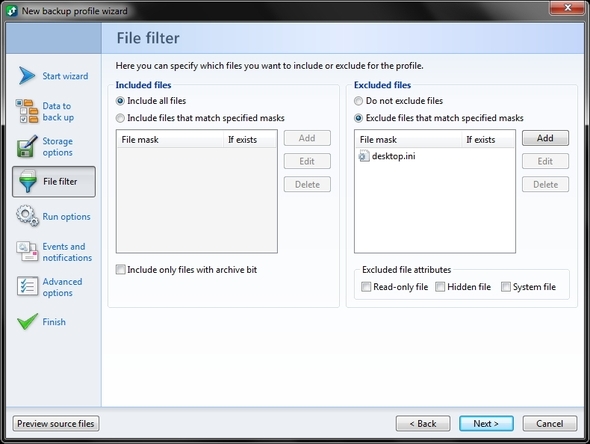590x444 pixels.
Task: Click If exists header in Excluded files list
Action: coord(488,140)
